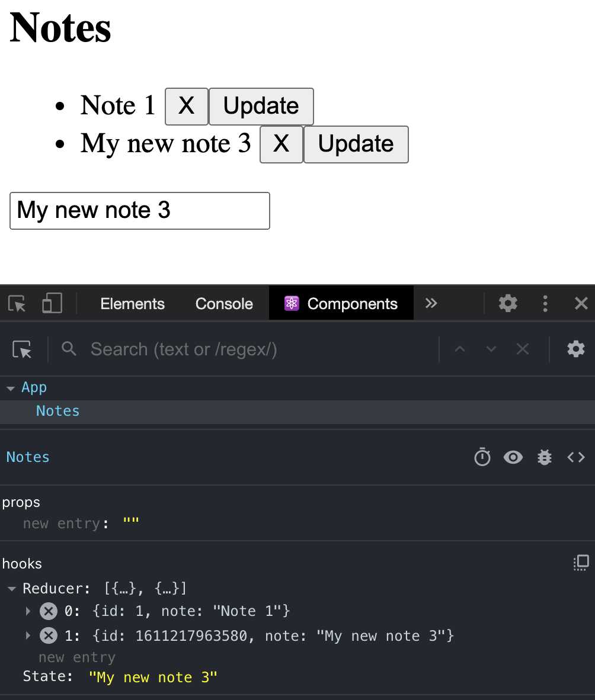Click the select-element-in-page icon beside search

coord(22,349)
